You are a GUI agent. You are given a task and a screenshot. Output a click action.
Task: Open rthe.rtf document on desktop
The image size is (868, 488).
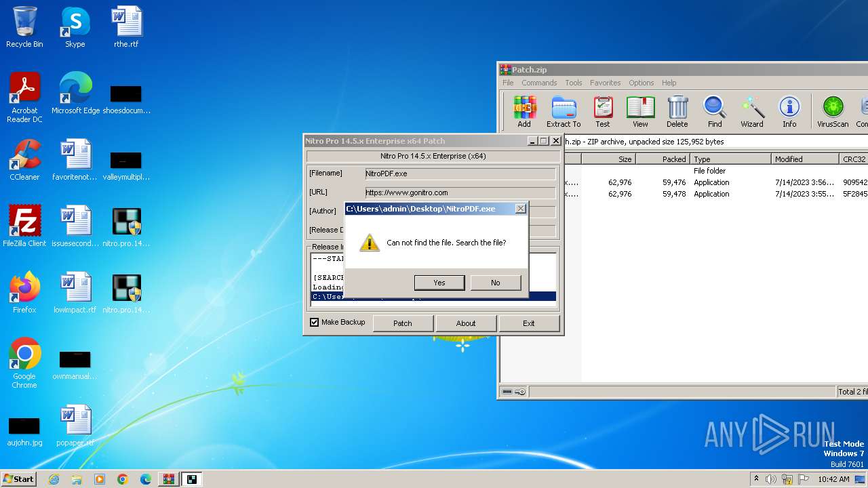[x=126, y=27]
